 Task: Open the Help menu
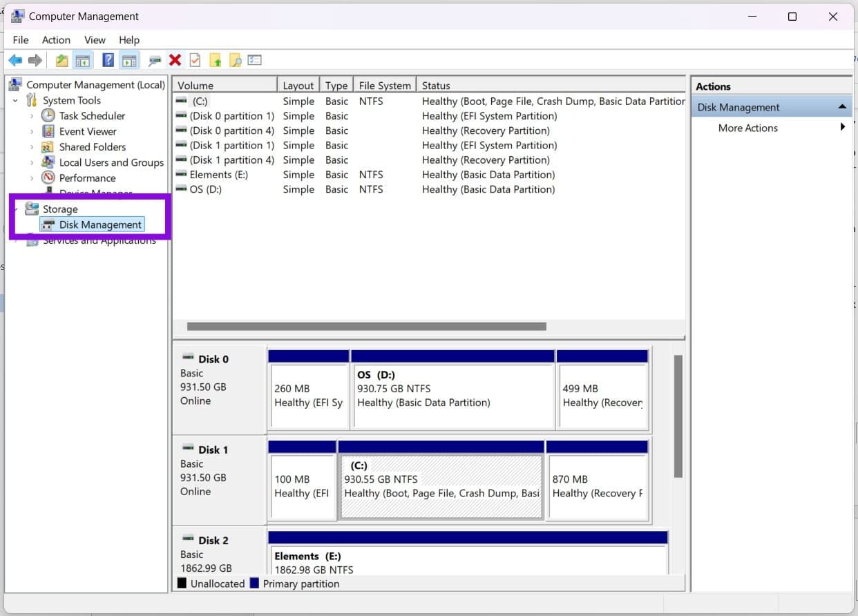(129, 39)
